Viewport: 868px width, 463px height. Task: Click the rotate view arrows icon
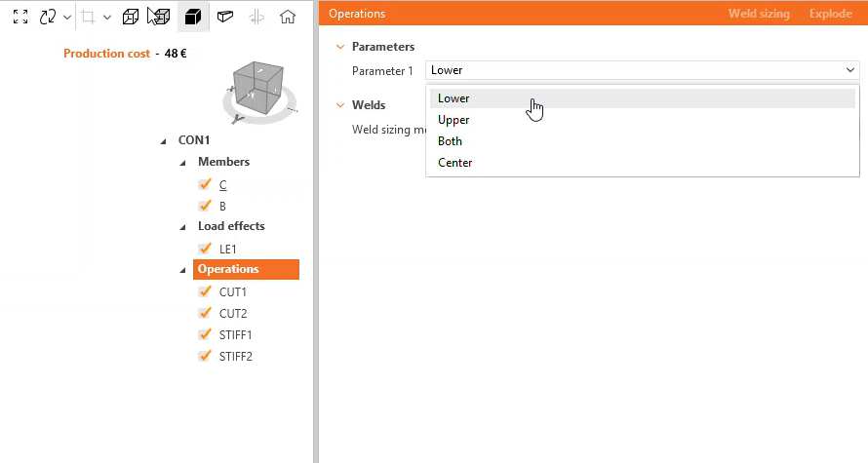[x=47, y=17]
